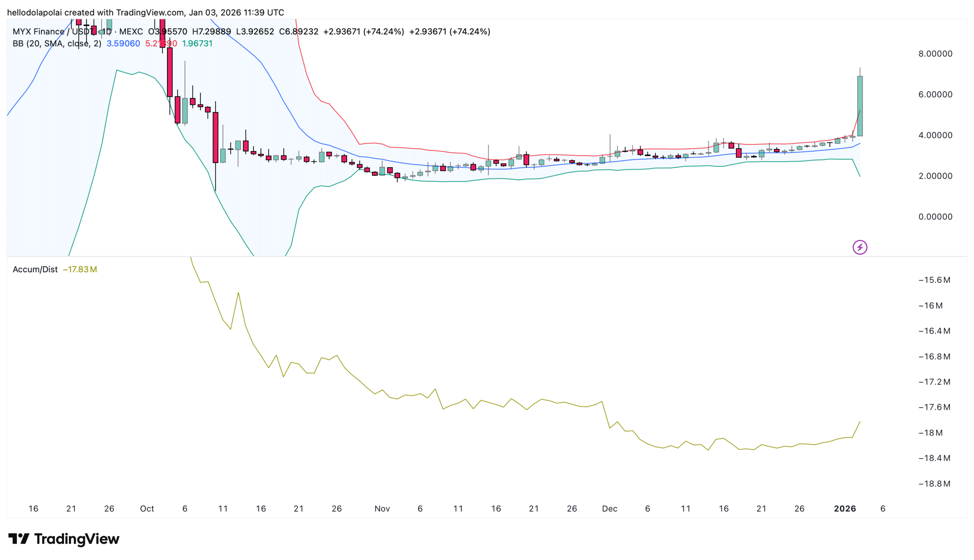Click the Nov label on the time axis
Image resolution: width=974 pixels, height=560 pixels.
[382, 508]
